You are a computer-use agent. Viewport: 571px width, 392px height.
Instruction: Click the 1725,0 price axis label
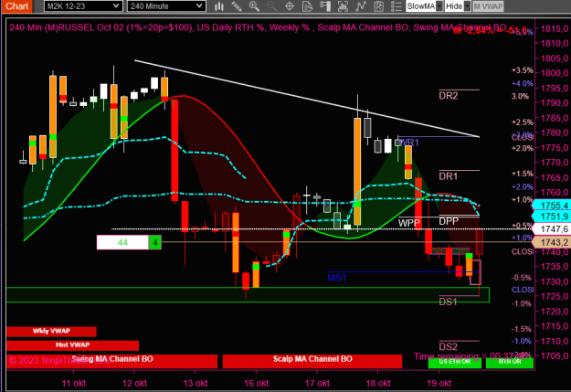point(555,297)
